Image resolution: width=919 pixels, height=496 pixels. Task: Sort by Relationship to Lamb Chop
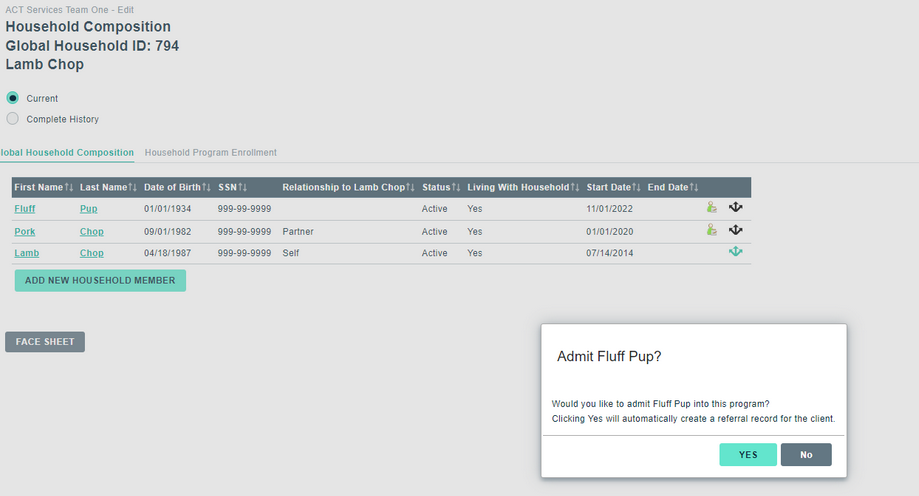[x=348, y=188]
